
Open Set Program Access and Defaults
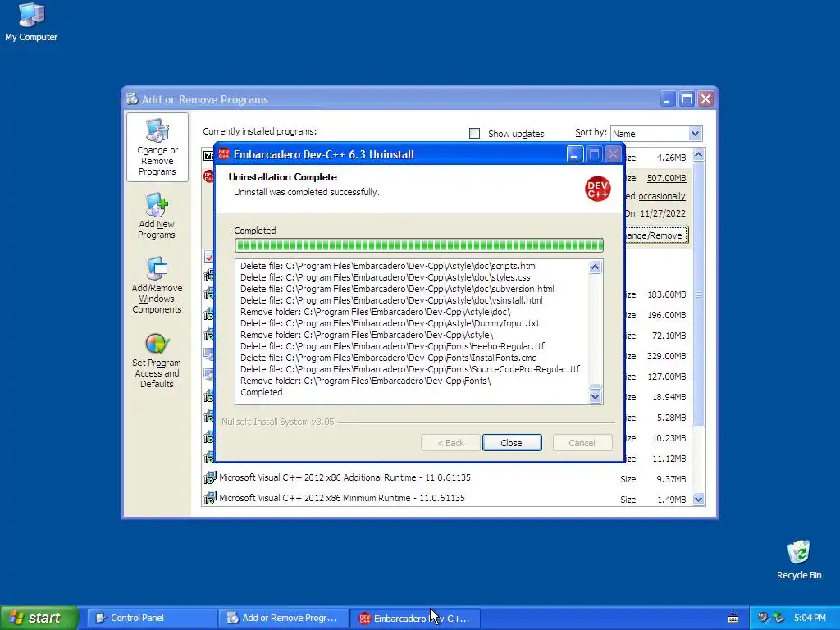tap(157, 361)
